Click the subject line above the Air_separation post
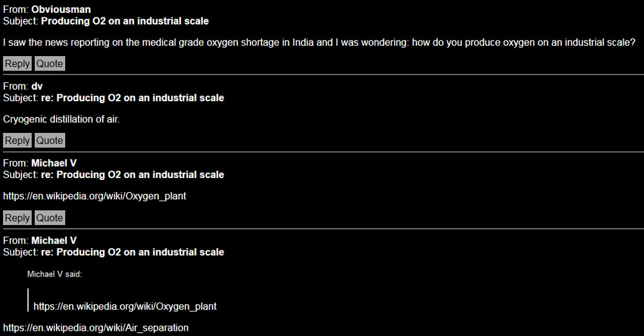644x336 pixels. click(x=137, y=252)
